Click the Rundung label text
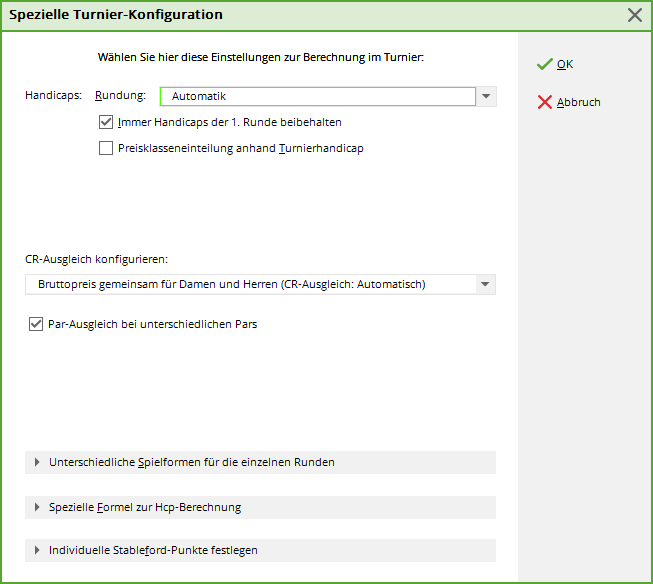This screenshot has width=653, height=584. coord(120,96)
